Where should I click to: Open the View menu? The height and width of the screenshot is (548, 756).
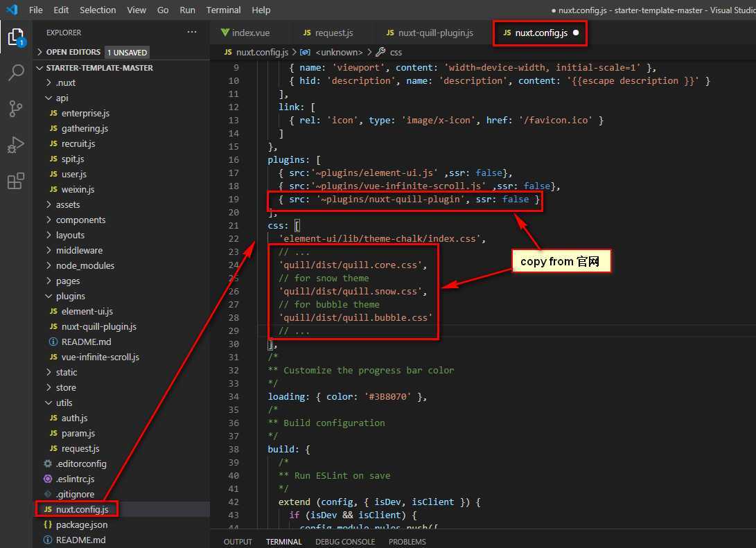[137, 10]
